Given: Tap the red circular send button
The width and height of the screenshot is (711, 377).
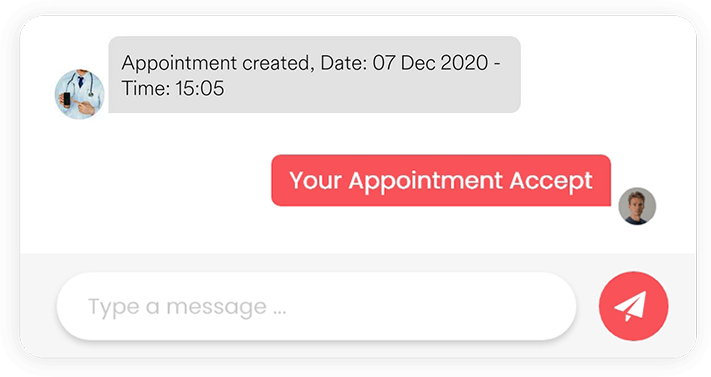Looking at the screenshot, I should tap(633, 306).
